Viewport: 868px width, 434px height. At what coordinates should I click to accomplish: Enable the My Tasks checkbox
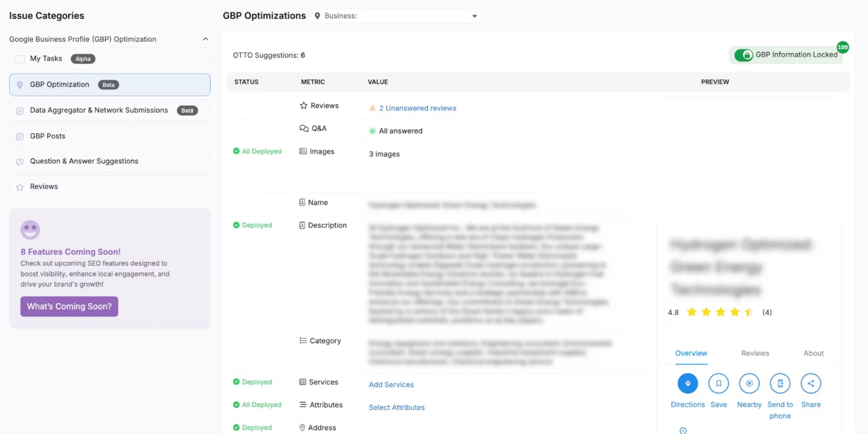pos(20,59)
